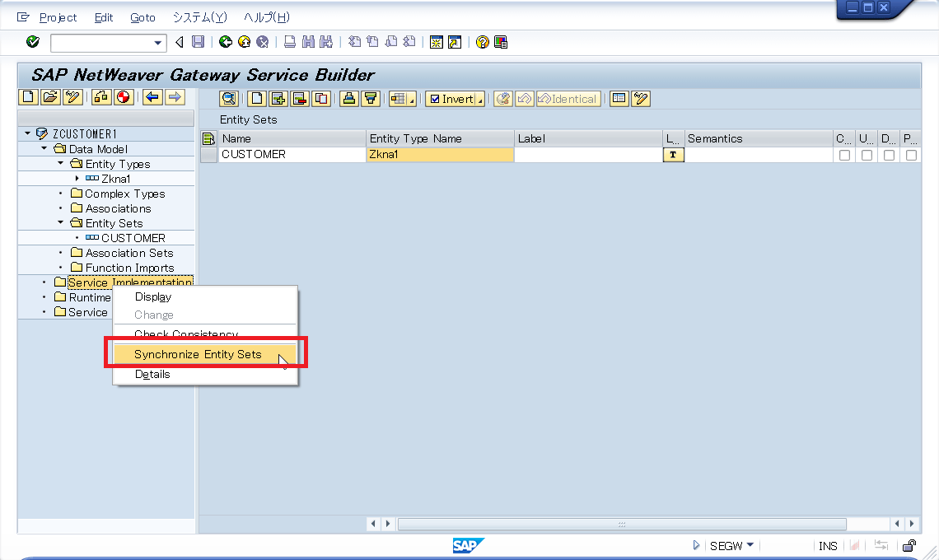939x560 pixels.
Task: Click the horizontal scrollbar thumb of grid
Action: coord(622,524)
